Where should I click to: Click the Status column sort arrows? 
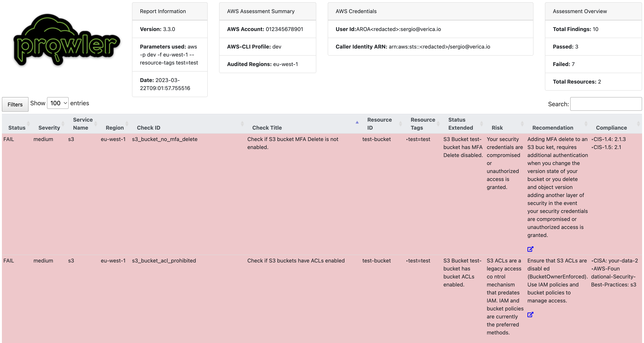click(28, 124)
